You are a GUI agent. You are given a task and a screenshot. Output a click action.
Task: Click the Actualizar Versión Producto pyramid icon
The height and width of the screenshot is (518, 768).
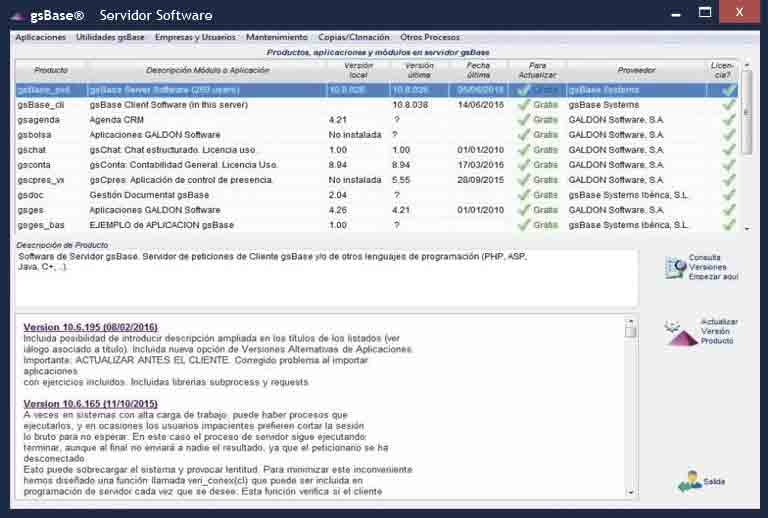(x=681, y=334)
